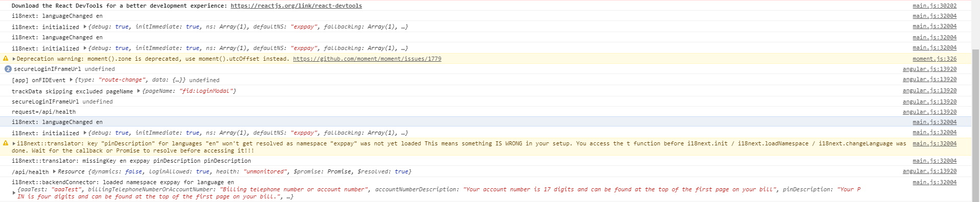Open main.js:32004 link on backendConnector row
The width and height of the screenshot is (980, 202).
pos(935,182)
